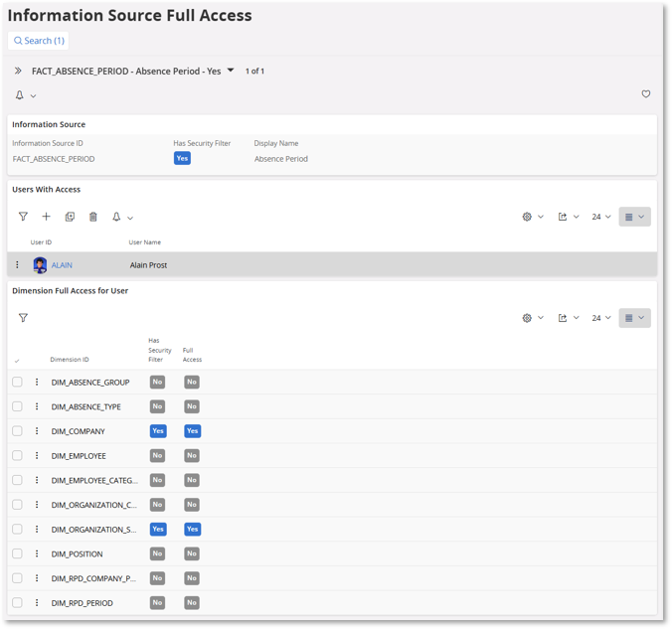
Task: Open the Search (1) panel
Action: point(39,41)
